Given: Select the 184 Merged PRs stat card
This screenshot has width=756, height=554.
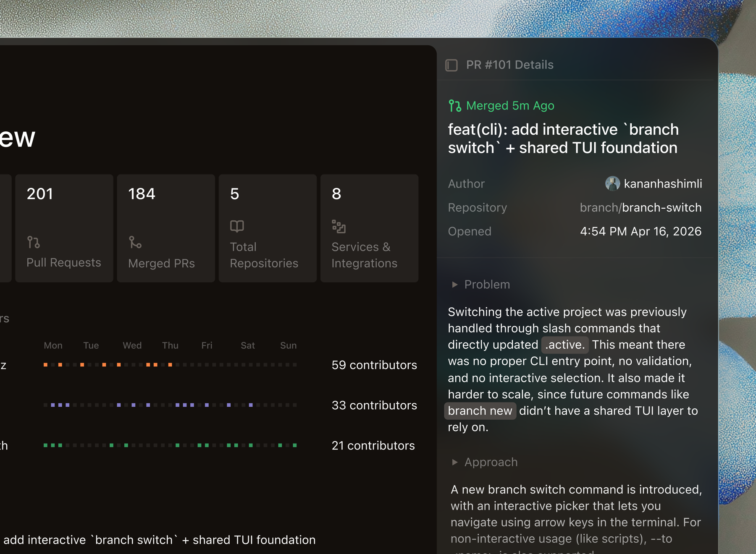Looking at the screenshot, I should click(166, 228).
